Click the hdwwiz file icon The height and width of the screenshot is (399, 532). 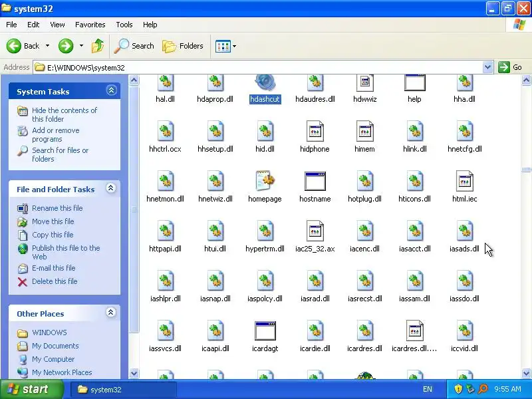coord(364,82)
